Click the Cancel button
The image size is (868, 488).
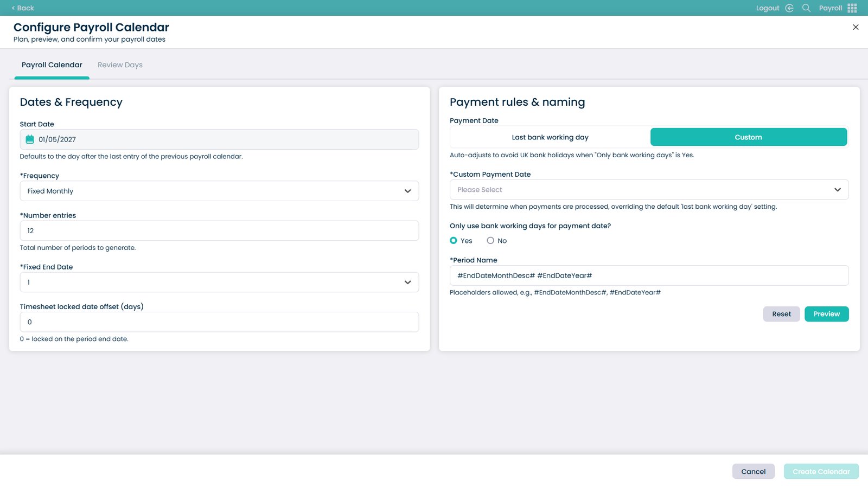pyautogui.click(x=754, y=472)
